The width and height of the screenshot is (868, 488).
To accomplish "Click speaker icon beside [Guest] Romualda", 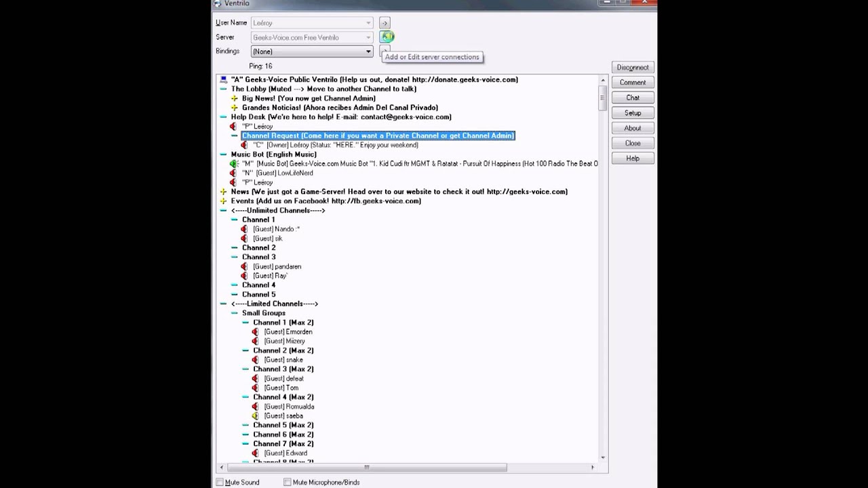I will click(256, 407).
